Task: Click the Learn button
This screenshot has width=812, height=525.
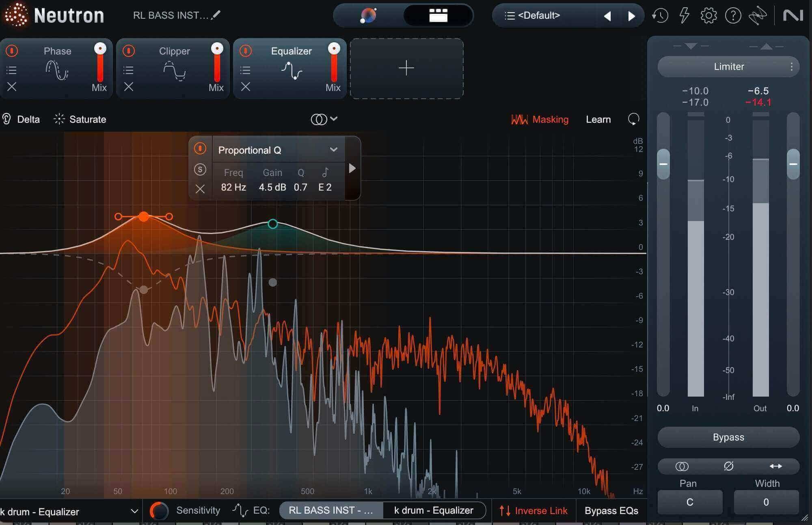Action: 598,119
